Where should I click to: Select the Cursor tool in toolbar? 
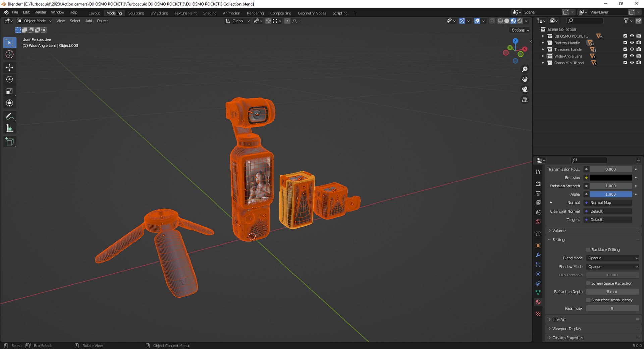[x=9, y=54]
